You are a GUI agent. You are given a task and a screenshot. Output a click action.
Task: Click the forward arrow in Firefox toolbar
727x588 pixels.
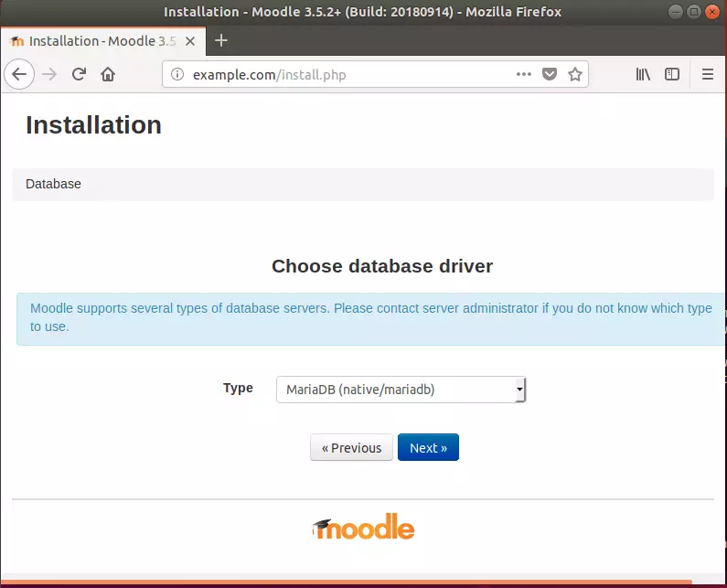[x=49, y=74]
